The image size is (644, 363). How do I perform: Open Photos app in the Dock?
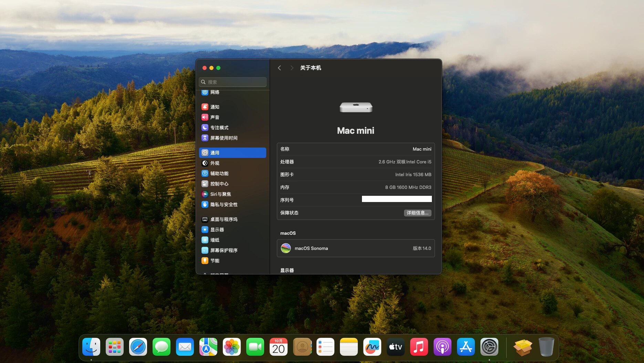coord(232,347)
